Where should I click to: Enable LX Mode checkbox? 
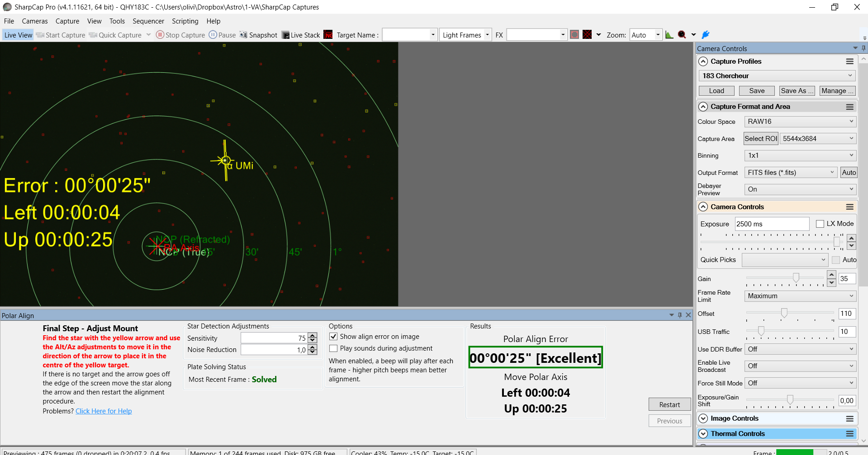820,224
